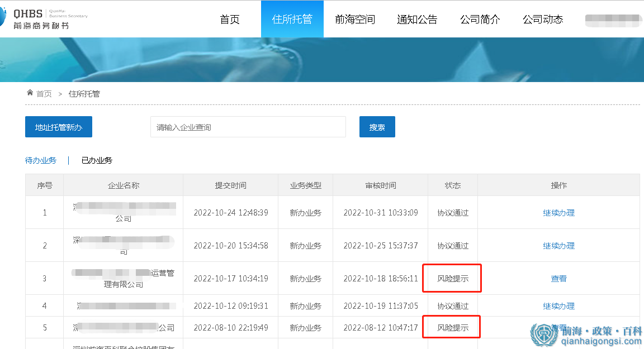
Task: Click 继续办理 for row 4
Action: point(558,305)
